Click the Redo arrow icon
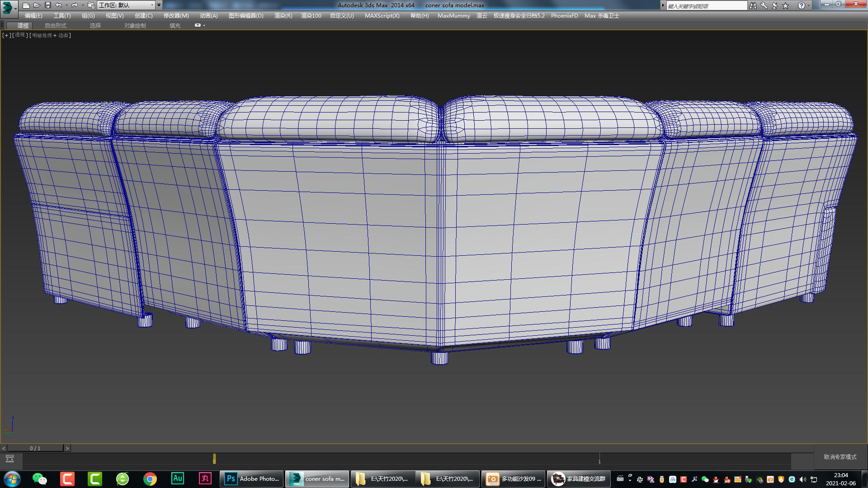 (x=74, y=5)
